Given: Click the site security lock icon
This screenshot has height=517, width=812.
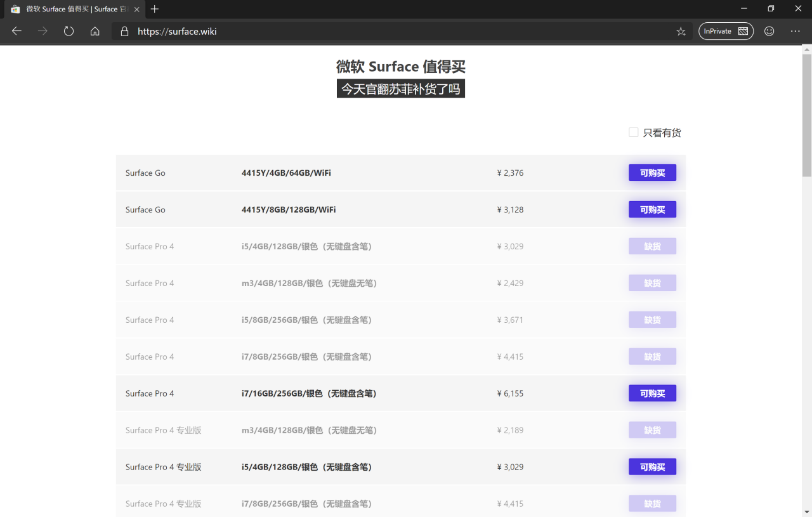Looking at the screenshot, I should coord(124,30).
